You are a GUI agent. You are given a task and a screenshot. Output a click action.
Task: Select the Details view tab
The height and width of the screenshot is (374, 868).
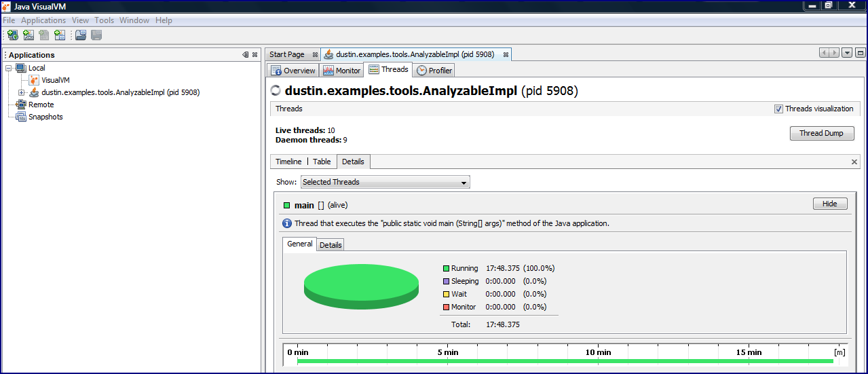(x=353, y=162)
